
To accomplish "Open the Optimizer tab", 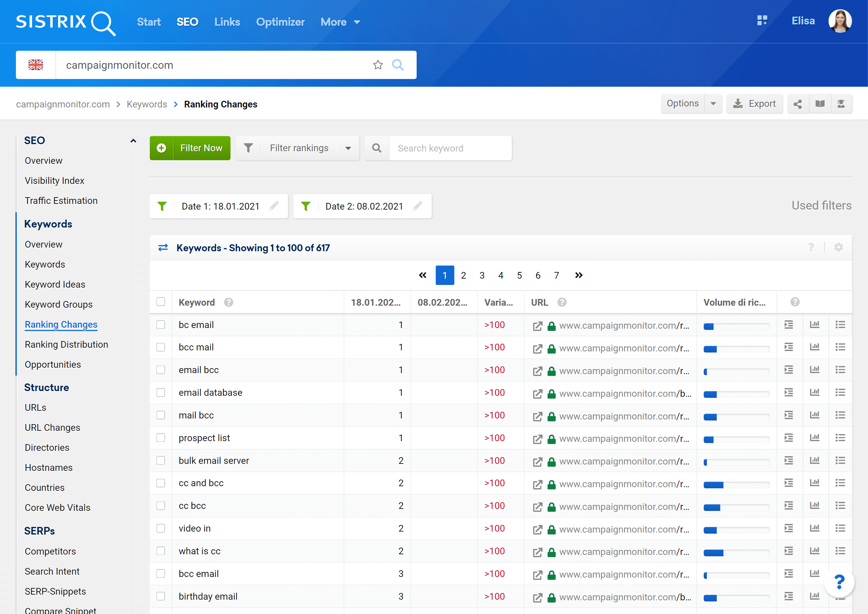I will (280, 22).
